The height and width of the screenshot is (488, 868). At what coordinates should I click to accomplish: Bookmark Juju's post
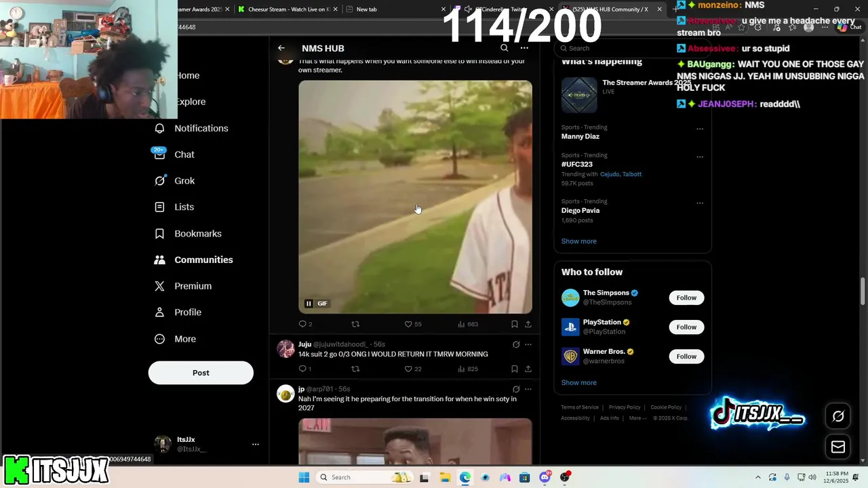515,369
